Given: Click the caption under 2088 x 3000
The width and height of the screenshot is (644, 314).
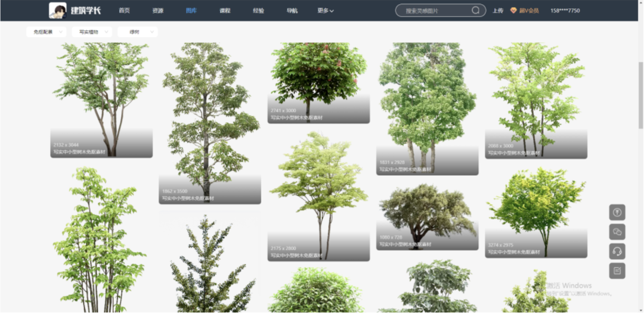Looking at the screenshot, I should (514, 153).
